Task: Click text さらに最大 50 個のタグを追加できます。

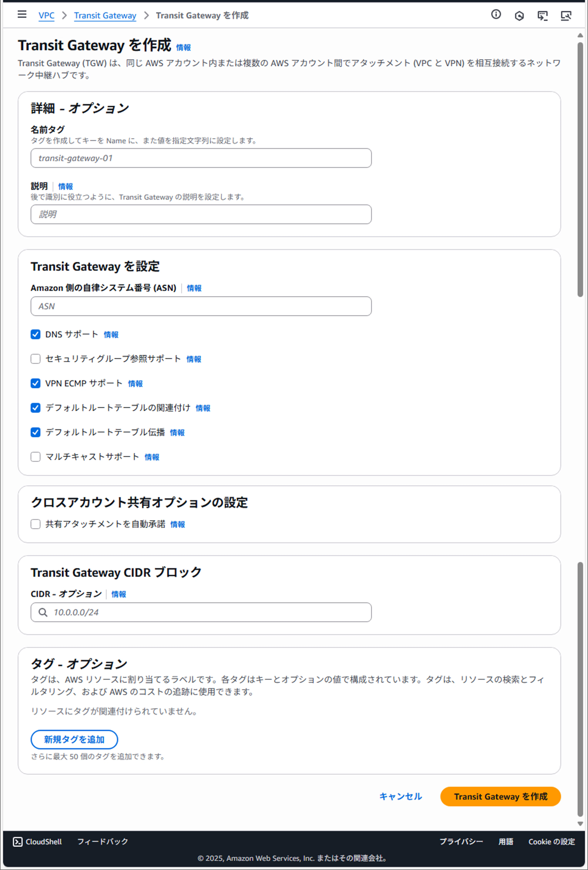Action: 98,756
